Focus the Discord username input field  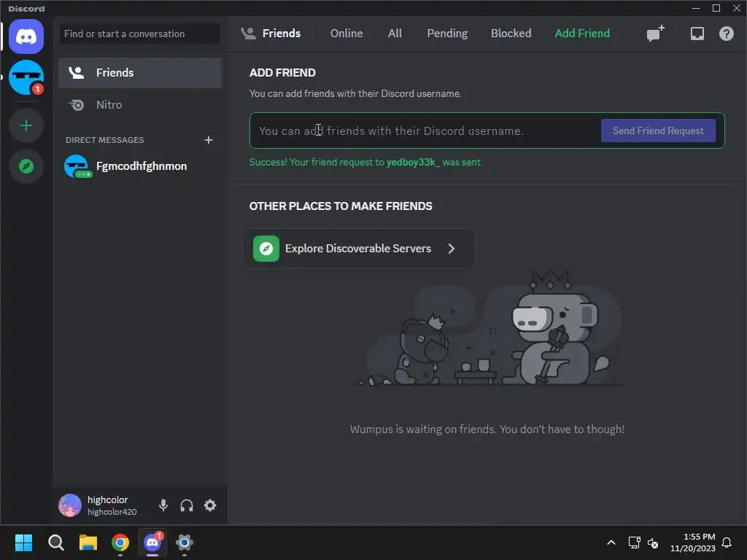[x=424, y=131]
